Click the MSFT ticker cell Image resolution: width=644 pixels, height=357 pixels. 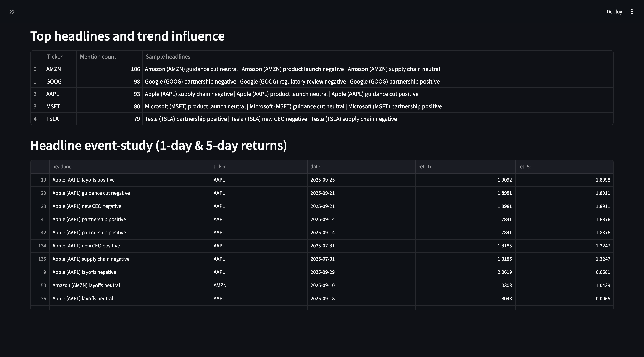coord(53,106)
